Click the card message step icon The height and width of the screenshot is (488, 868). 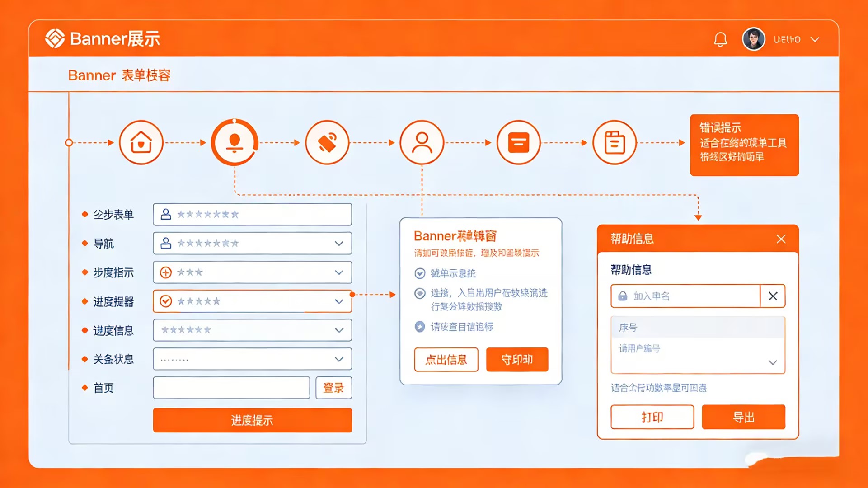[x=518, y=142]
